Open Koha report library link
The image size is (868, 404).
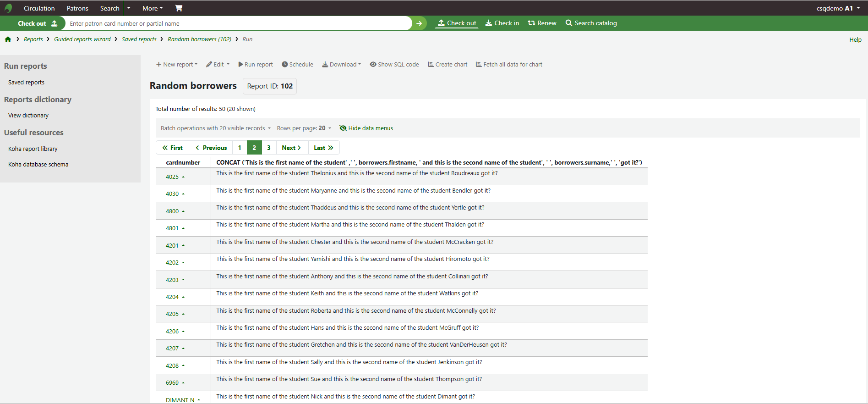pyautogui.click(x=33, y=149)
